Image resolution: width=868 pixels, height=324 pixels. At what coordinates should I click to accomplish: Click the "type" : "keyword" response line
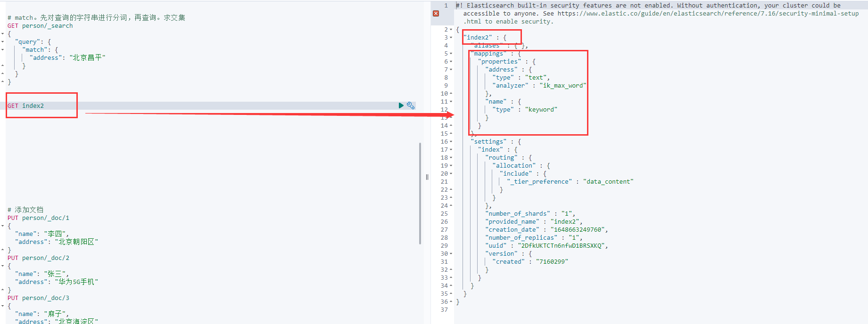pos(525,109)
